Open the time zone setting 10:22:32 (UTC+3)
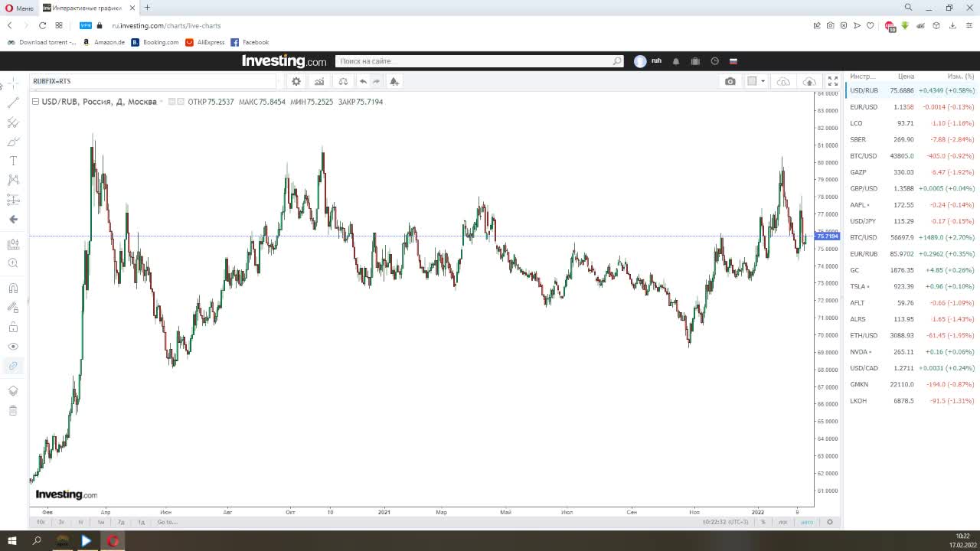This screenshot has width=980, height=551. click(x=725, y=522)
